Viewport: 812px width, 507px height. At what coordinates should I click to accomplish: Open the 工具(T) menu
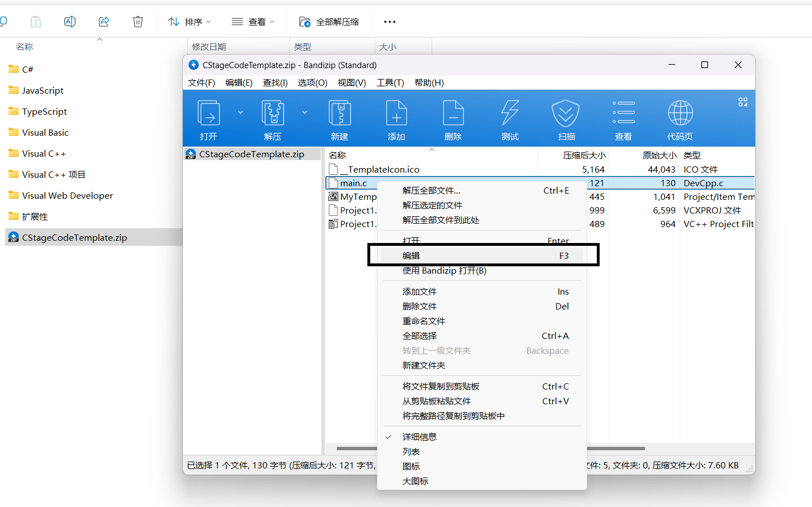[x=391, y=83]
